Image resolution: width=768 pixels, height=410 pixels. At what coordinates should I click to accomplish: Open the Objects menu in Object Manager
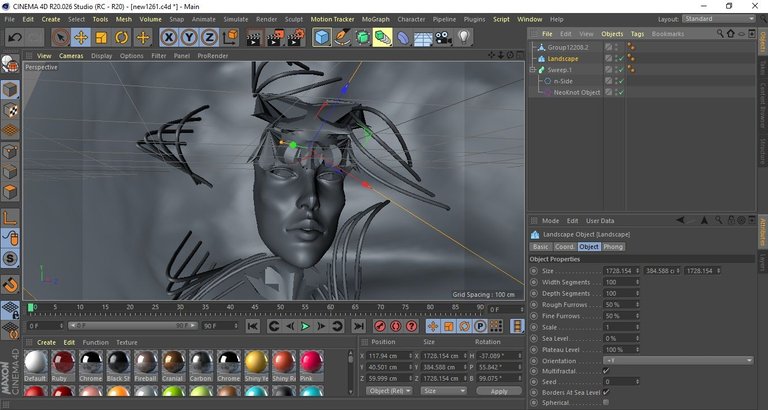pyautogui.click(x=612, y=34)
